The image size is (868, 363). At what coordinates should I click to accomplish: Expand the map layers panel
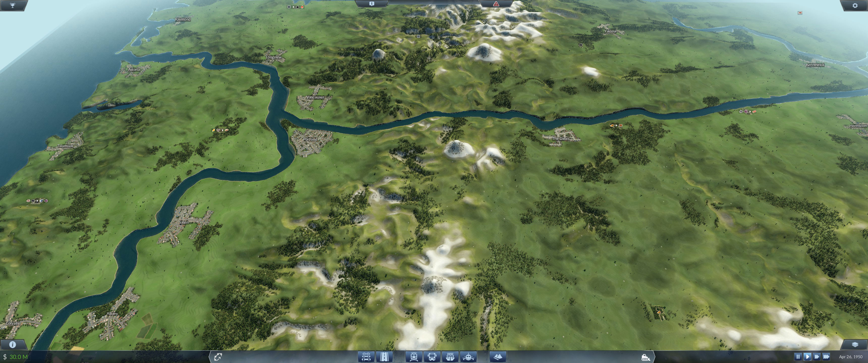click(855, 345)
